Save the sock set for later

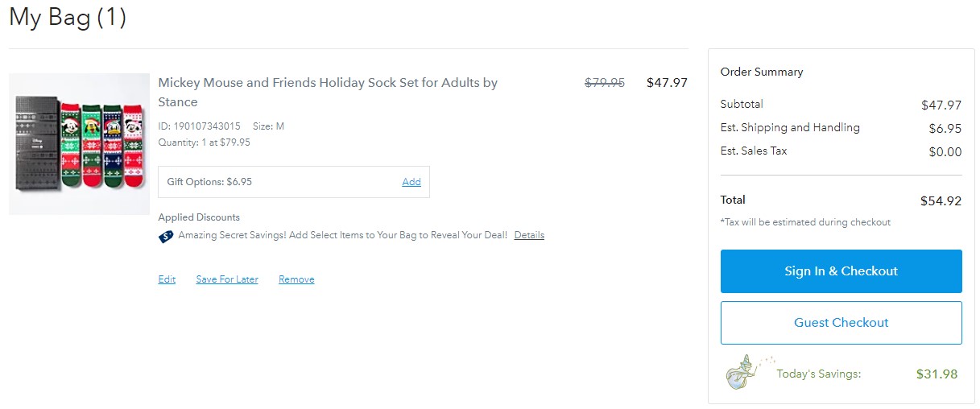pyautogui.click(x=227, y=279)
